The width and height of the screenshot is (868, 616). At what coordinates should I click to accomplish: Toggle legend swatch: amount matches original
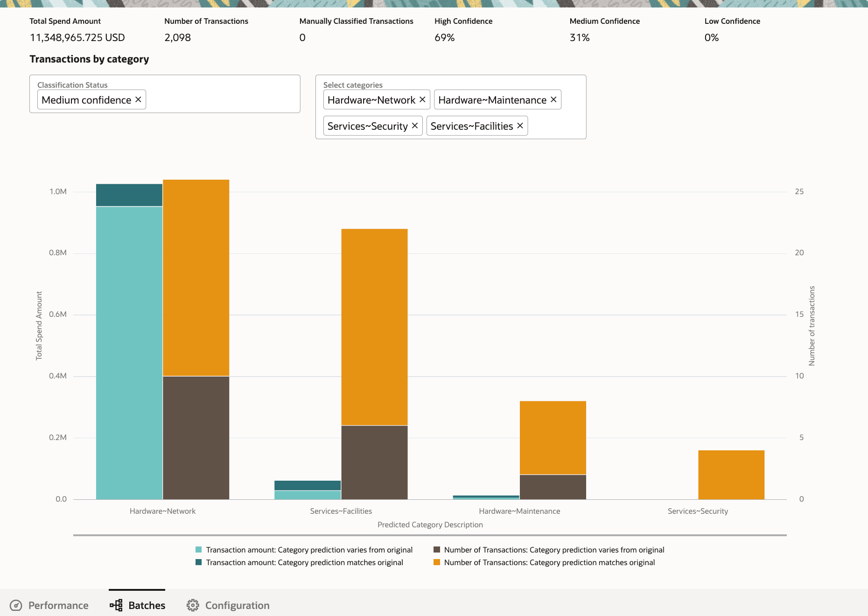click(x=199, y=562)
